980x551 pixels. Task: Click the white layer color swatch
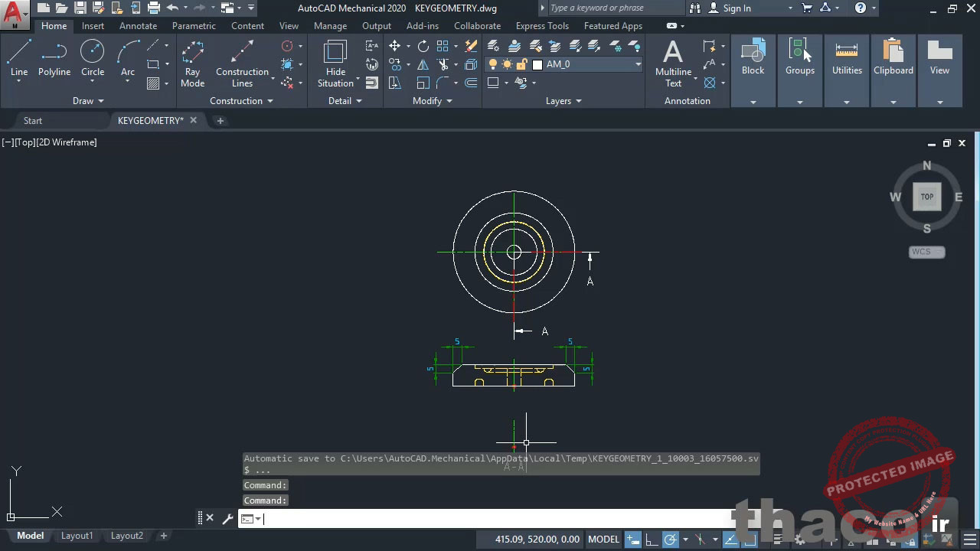click(537, 64)
